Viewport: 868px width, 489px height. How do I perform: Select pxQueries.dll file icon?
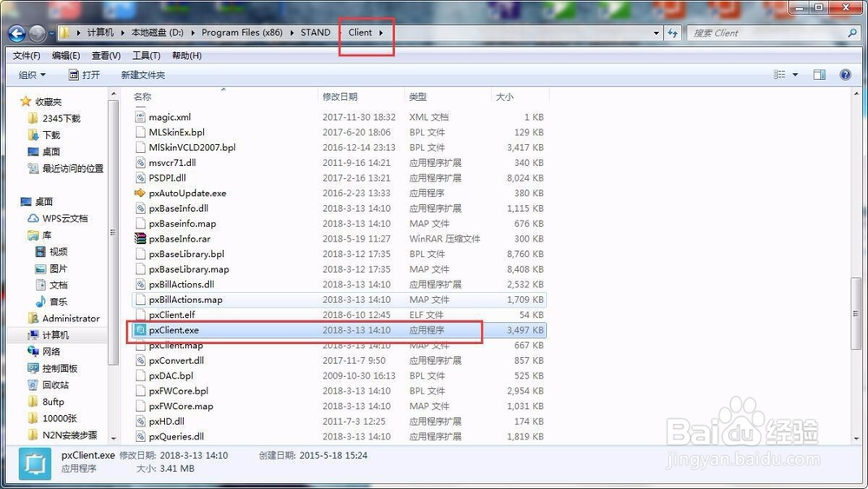click(x=140, y=436)
